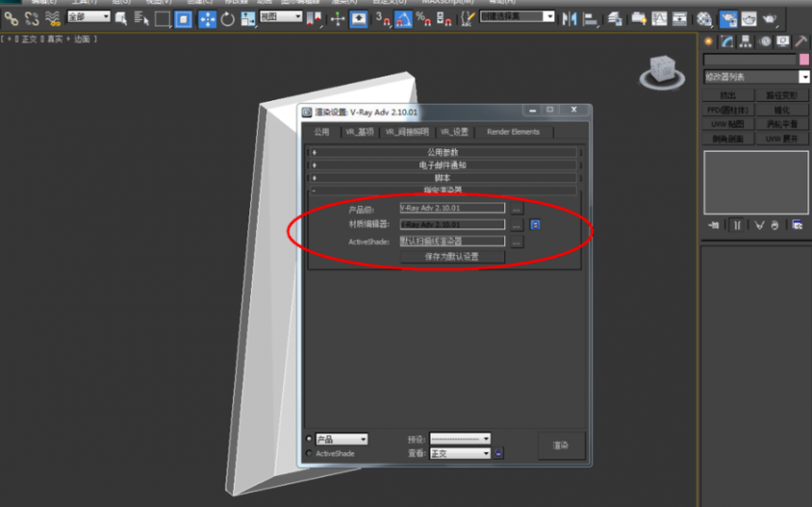Switch to the Create command panel

tap(708, 42)
